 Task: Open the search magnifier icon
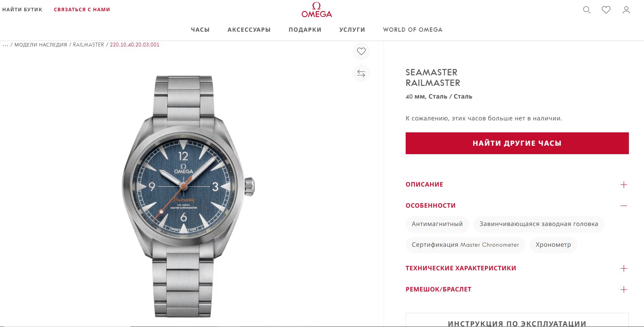(x=587, y=10)
